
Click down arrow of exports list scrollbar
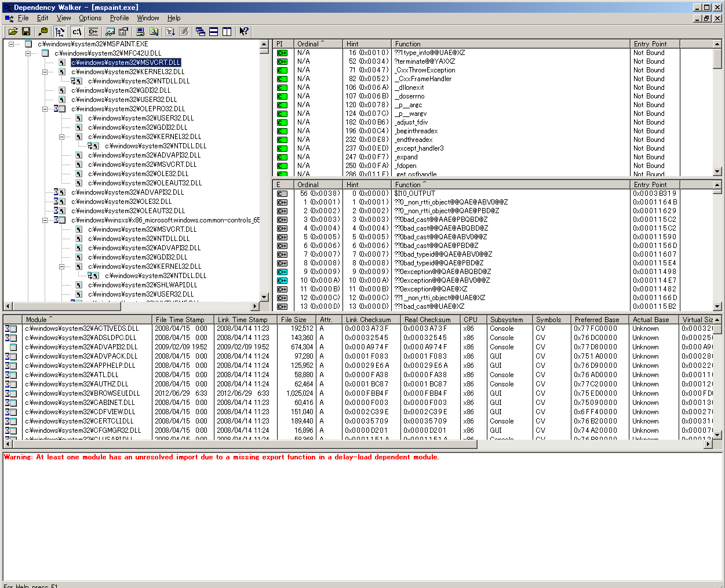coord(717,306)
